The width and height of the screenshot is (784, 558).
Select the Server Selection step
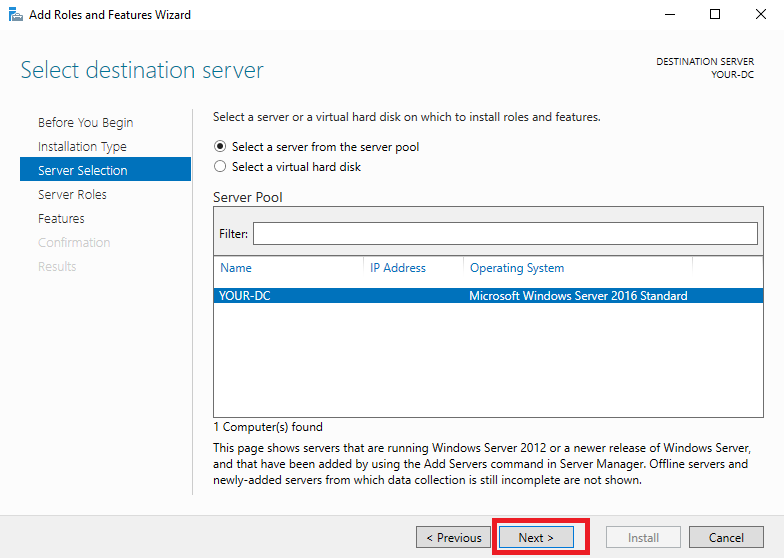106,169
